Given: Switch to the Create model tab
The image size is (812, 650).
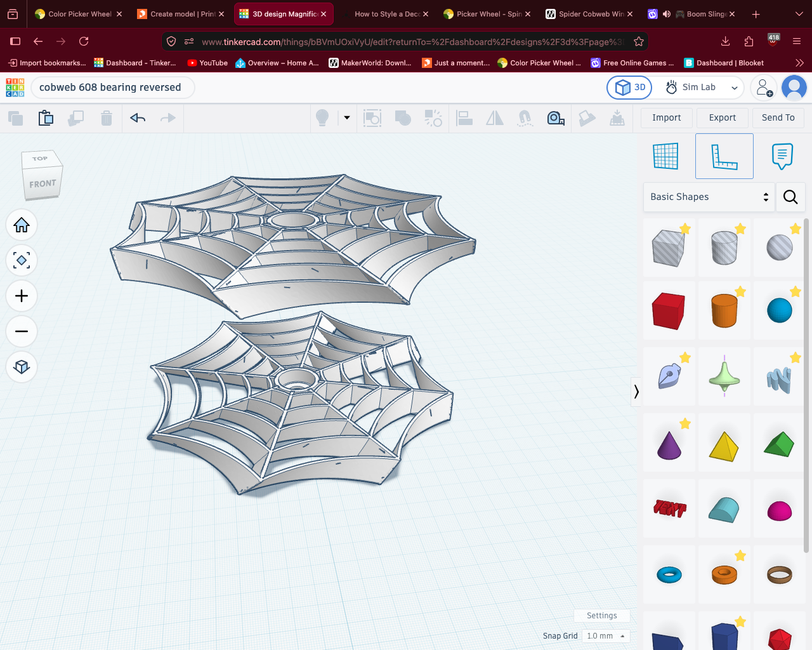Looking at the screenshot, I should coord(181,14).
